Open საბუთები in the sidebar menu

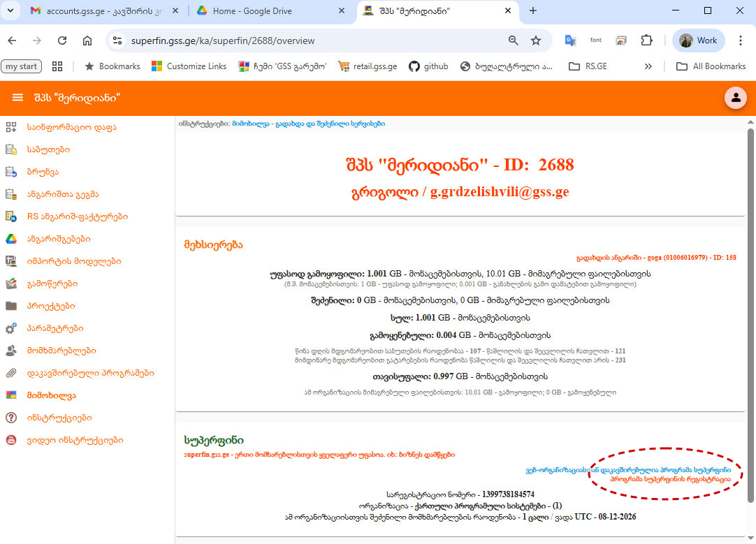pyautogui.click(x=48, y=149)
